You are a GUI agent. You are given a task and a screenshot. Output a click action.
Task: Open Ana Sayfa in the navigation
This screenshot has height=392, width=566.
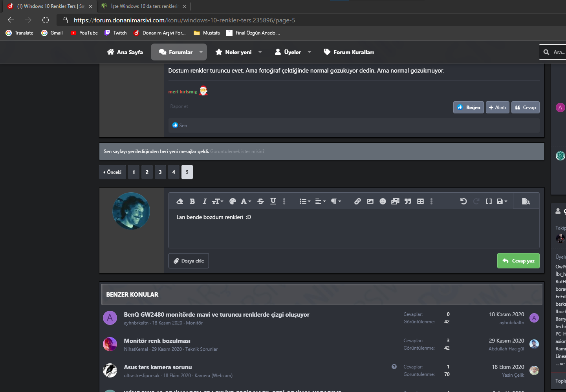[x=125, y=52]
